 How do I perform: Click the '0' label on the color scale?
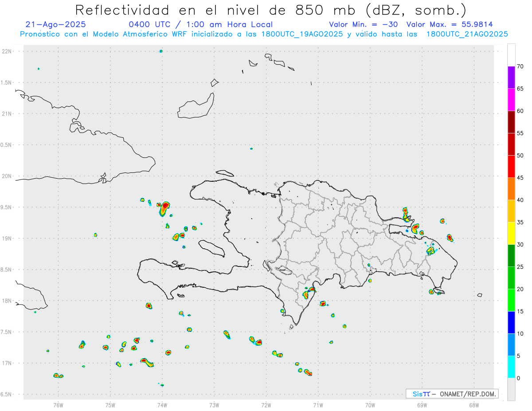tap(518, 378)
